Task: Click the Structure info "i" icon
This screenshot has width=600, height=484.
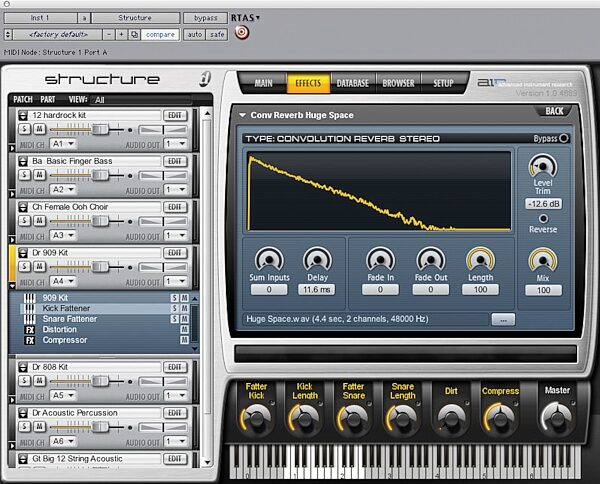Action: 205,79
